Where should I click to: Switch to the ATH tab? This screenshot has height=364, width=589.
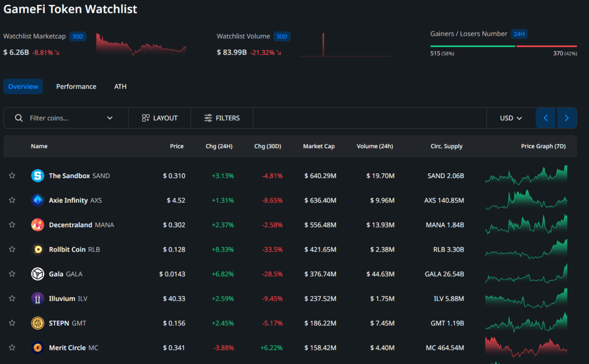(x=120, y=86)
